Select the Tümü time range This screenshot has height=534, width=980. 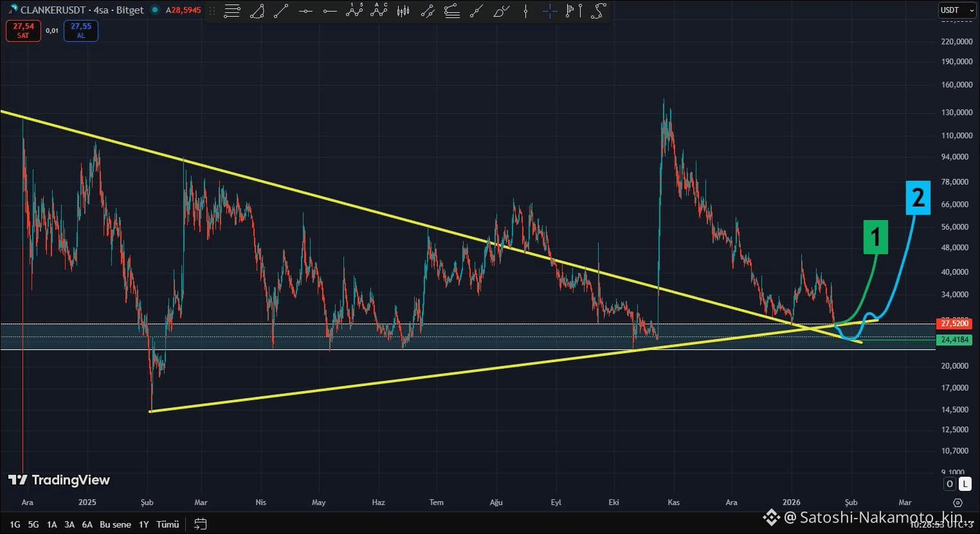167,524
